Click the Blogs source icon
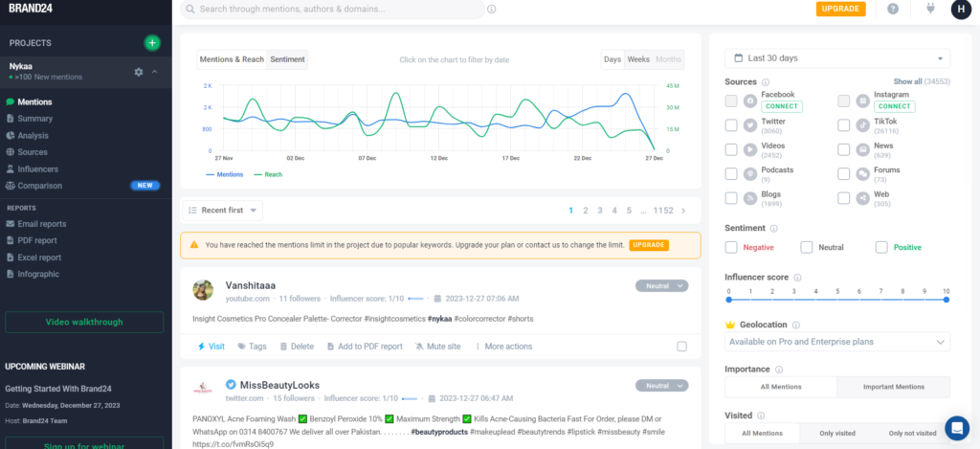The image size is (980, 449). tap(750, 198)
